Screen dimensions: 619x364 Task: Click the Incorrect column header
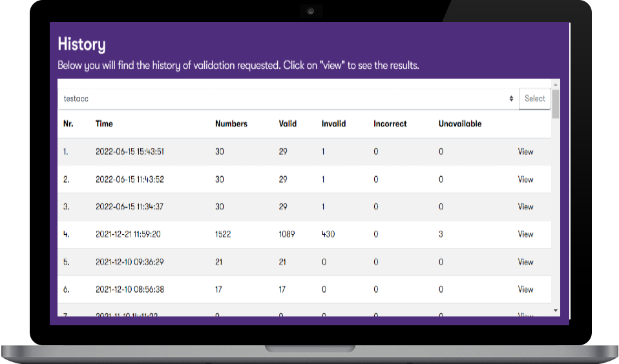[390, 124]
